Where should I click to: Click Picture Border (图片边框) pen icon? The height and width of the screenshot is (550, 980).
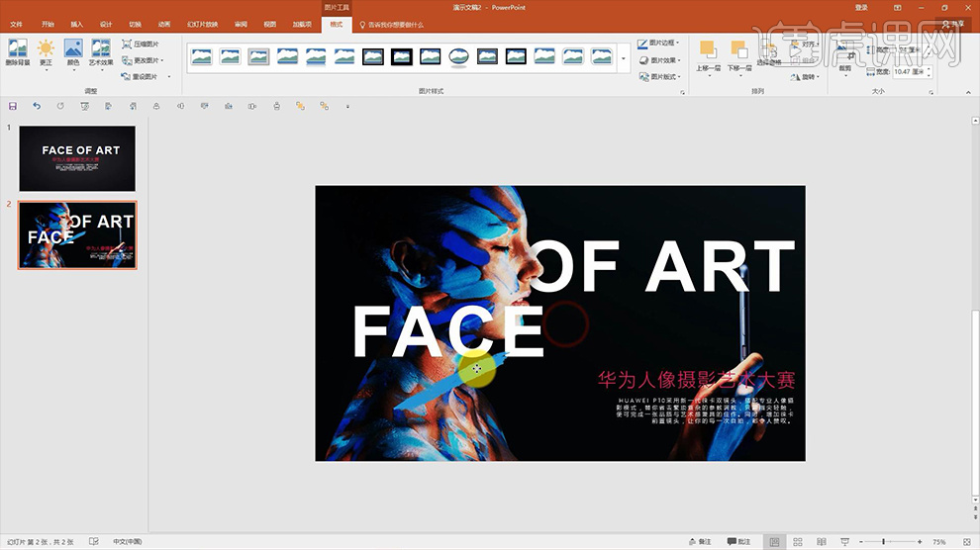pyautogui.click(x=642, y=44)
